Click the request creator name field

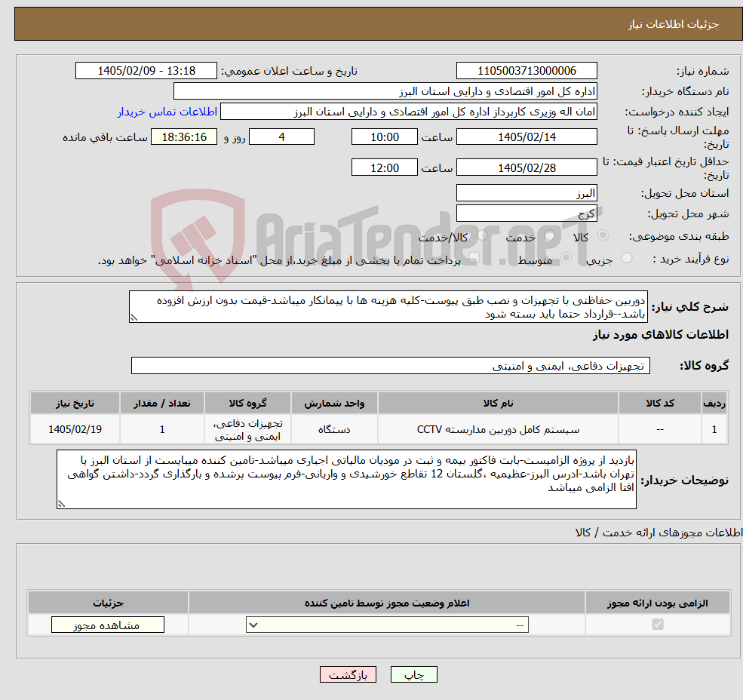[408, 112]
